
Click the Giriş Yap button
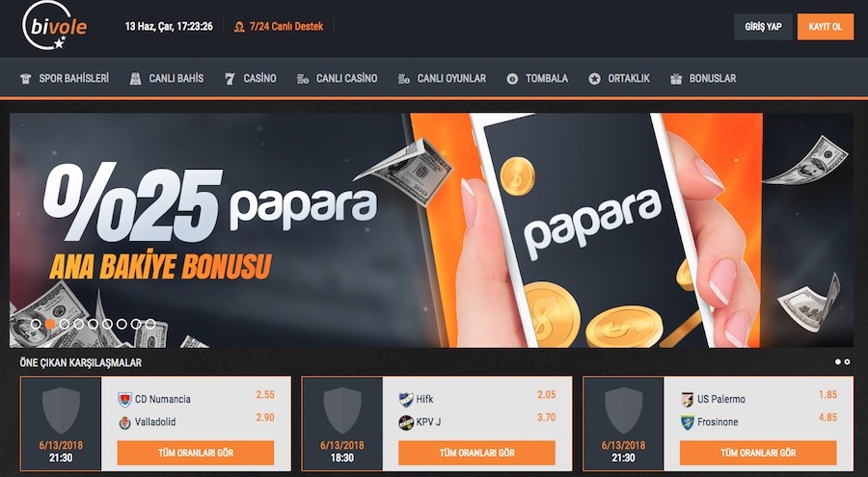(x=764, y=27)
